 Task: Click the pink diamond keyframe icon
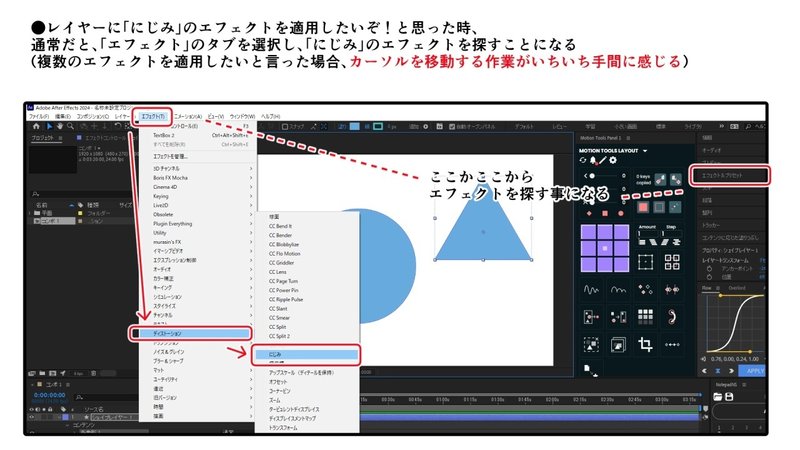point(589,213)
